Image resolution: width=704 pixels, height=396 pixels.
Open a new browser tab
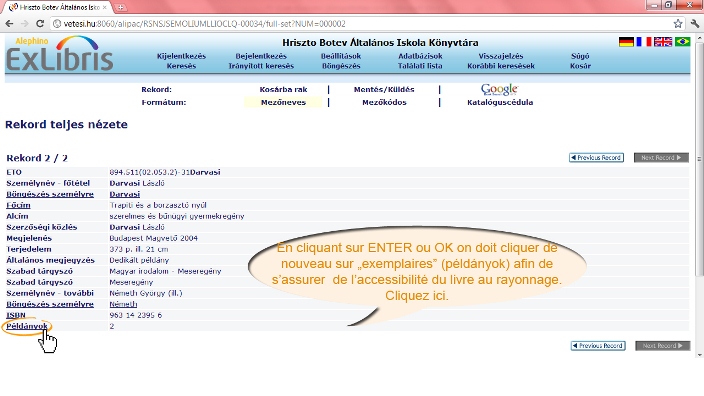pos(120,7)
